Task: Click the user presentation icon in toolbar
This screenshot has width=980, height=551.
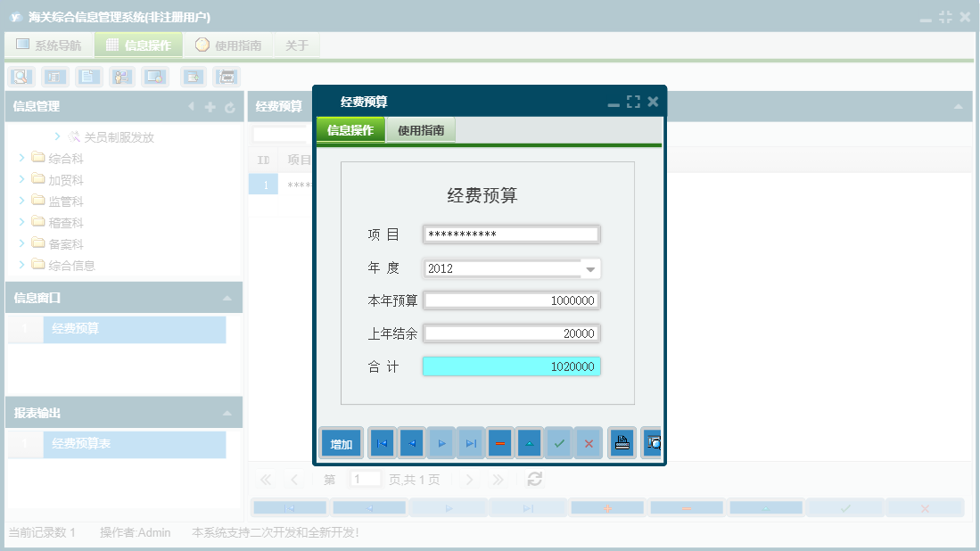Action: (x=121, y=77)
